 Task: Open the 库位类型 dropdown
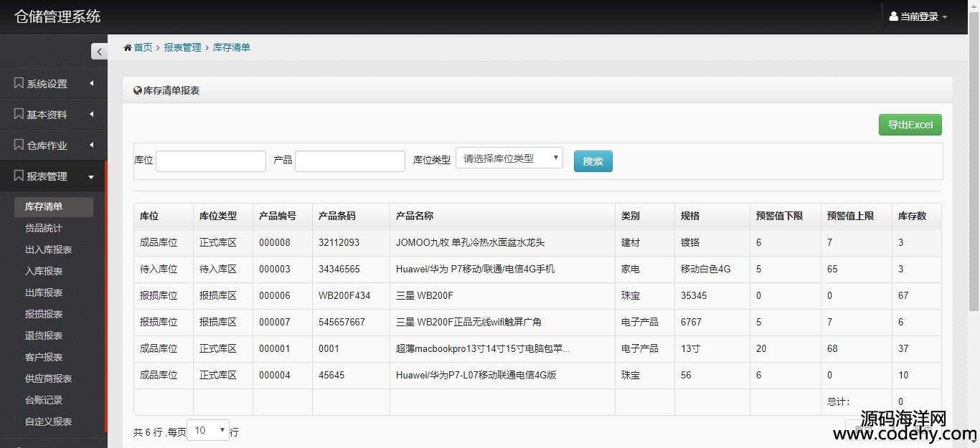(x=509, y=158)
